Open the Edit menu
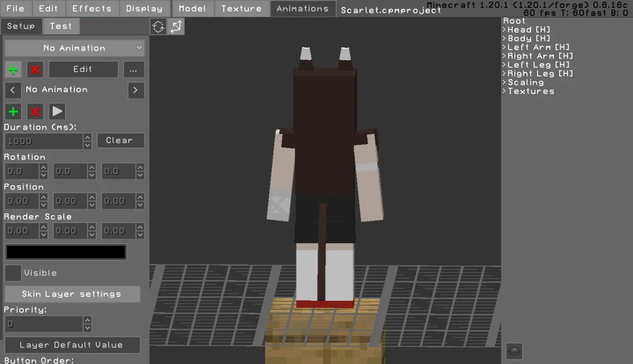633x364 pixels. [x=49, y=8]
